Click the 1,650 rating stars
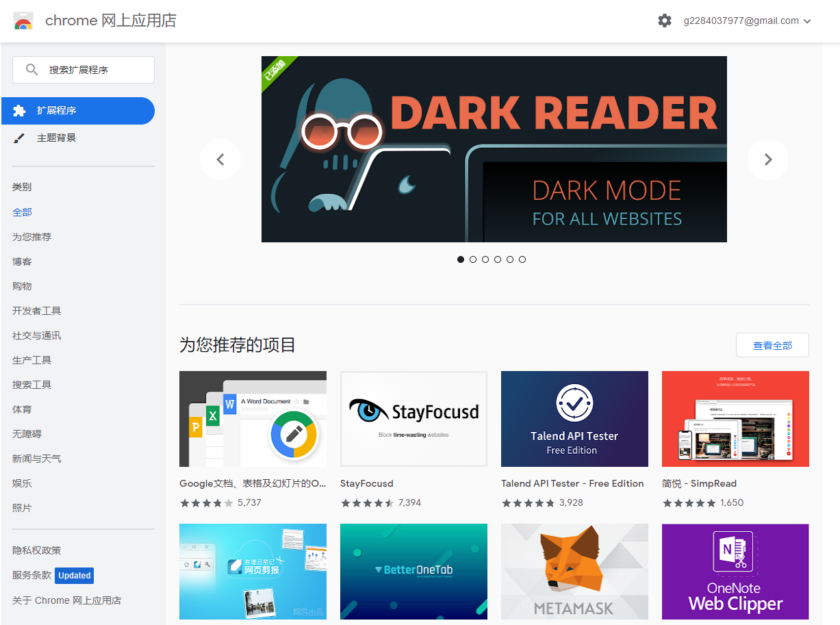 click(689, 502)
